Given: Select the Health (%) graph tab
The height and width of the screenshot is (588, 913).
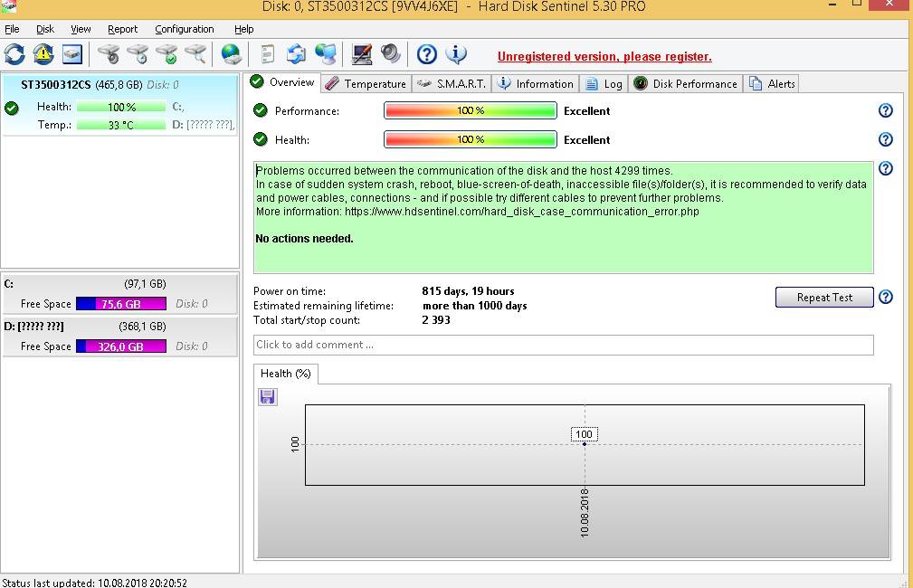Looking at the screenshot, I should point(285,374).
